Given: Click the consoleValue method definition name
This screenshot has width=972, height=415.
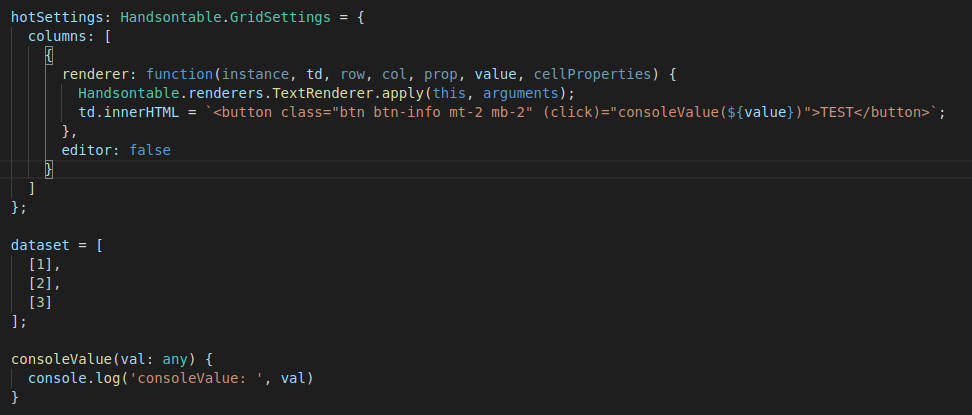Looking at the screenshot, I should point(61,359).
